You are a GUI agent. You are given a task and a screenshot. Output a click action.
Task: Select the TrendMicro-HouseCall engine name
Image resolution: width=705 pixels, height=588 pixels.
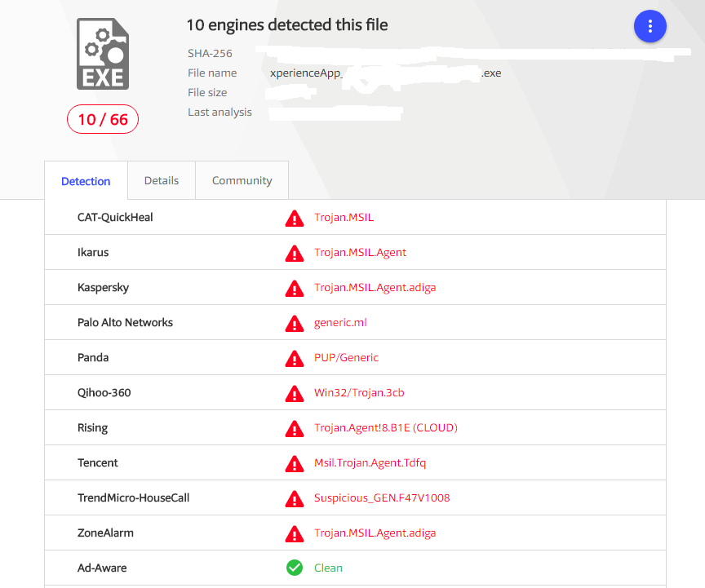[x=134, y=497]
